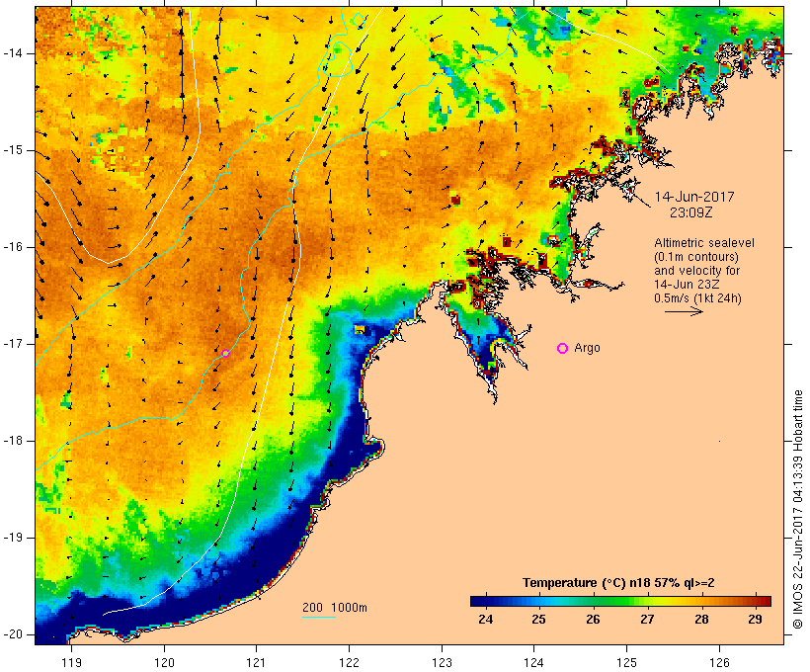Click the temperature color bar near 24
This screenshot has width=810, height=672.
coord(486,601)
